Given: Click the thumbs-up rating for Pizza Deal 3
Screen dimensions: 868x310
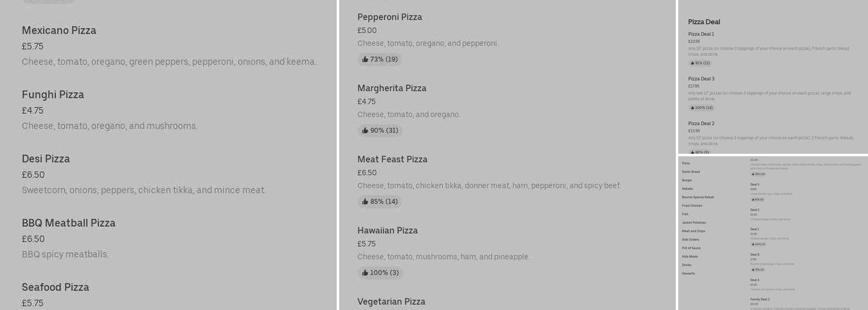Looking at the screenshot, I should coord(701,108).
